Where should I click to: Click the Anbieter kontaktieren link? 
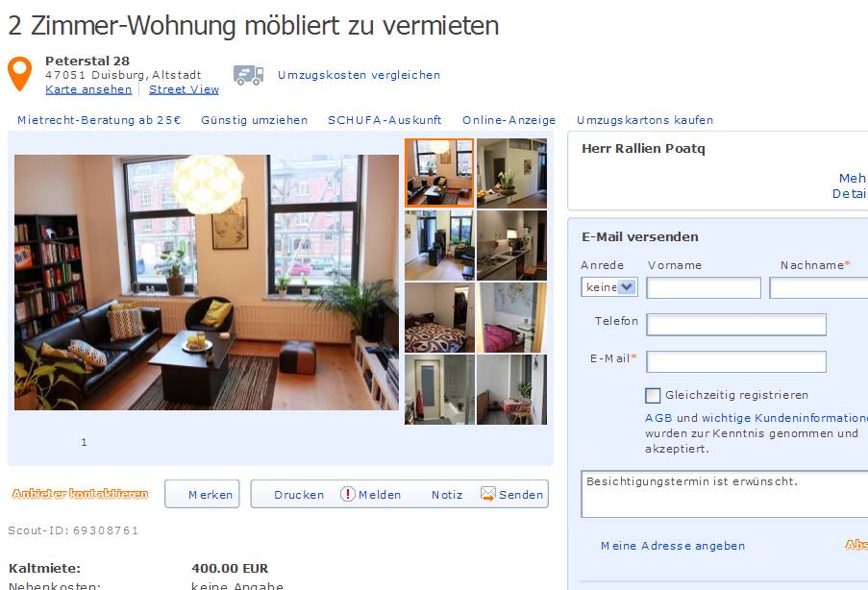coord(81,494)
